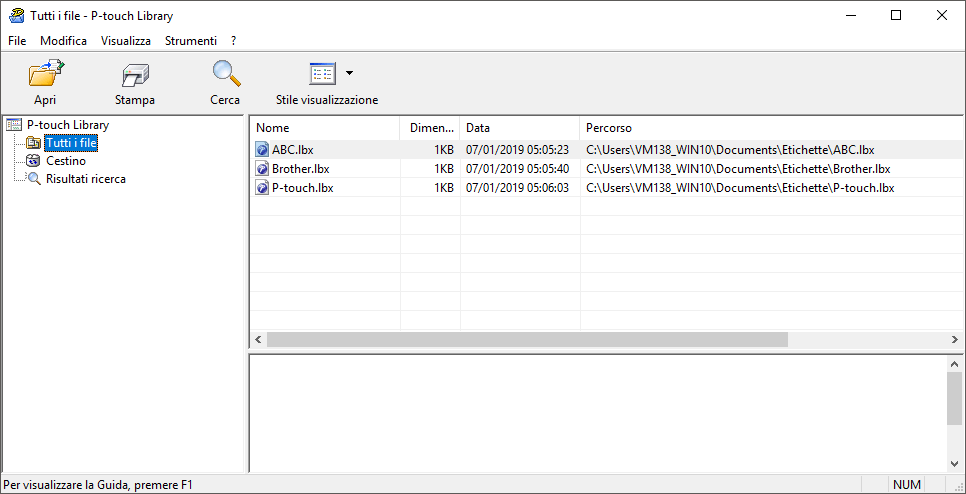Image resolution: width=966 pixels, height=494 pixels.
Task: Click the path ending in Etichette\ABC.lbx
Action: [x=730, y=150]
